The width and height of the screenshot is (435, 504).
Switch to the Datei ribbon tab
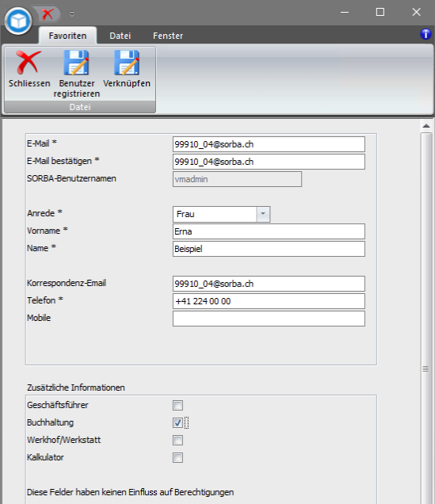120,36
